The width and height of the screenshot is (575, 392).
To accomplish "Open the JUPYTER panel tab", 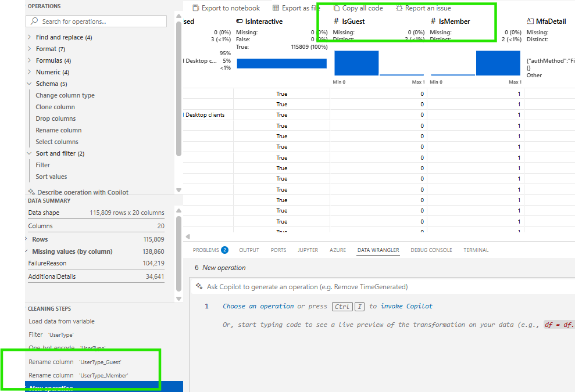I will pyautogui.click(x=308, y=250).
